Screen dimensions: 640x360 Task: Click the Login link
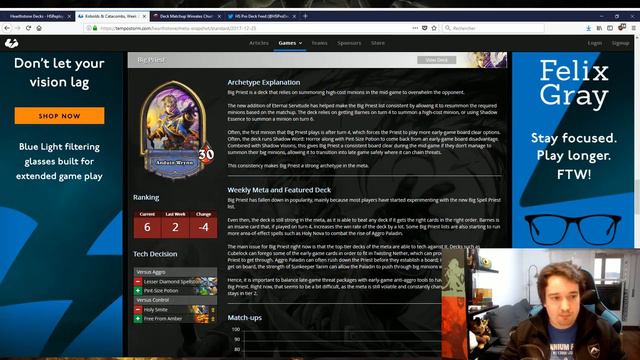tap(595, 43)
